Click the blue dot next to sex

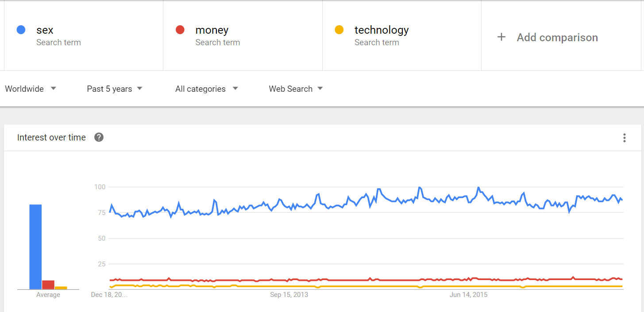point(21,30)
